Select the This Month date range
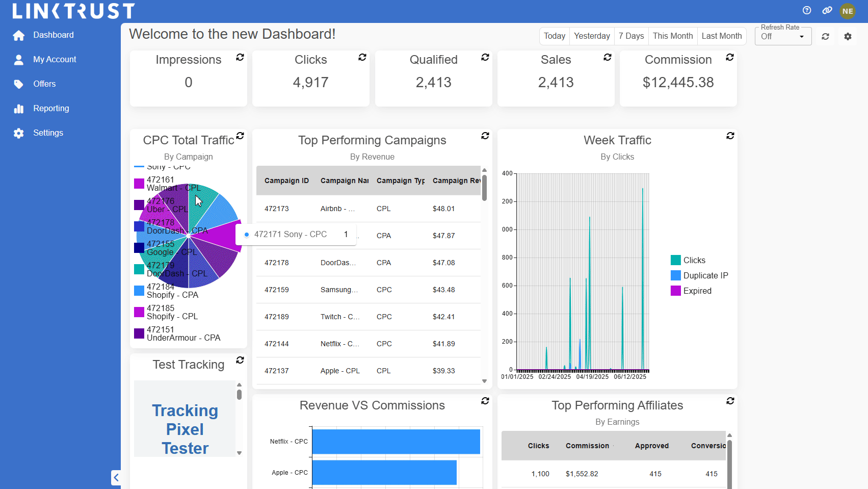The height and width of the screenshot is (489, 868). tap(673, 36)
